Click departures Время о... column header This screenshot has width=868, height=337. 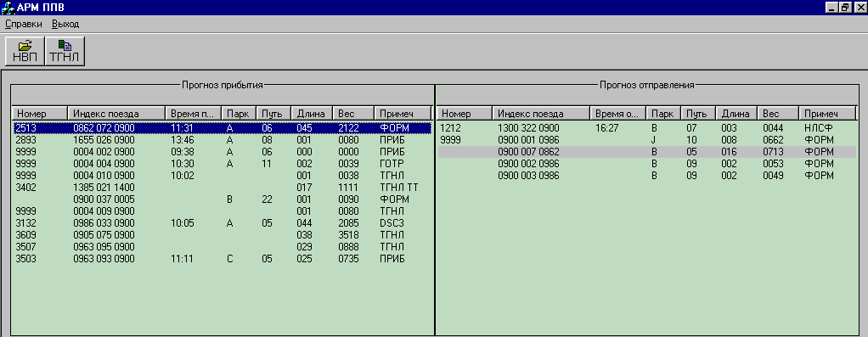pyautogui.click(x=617, y=114)
